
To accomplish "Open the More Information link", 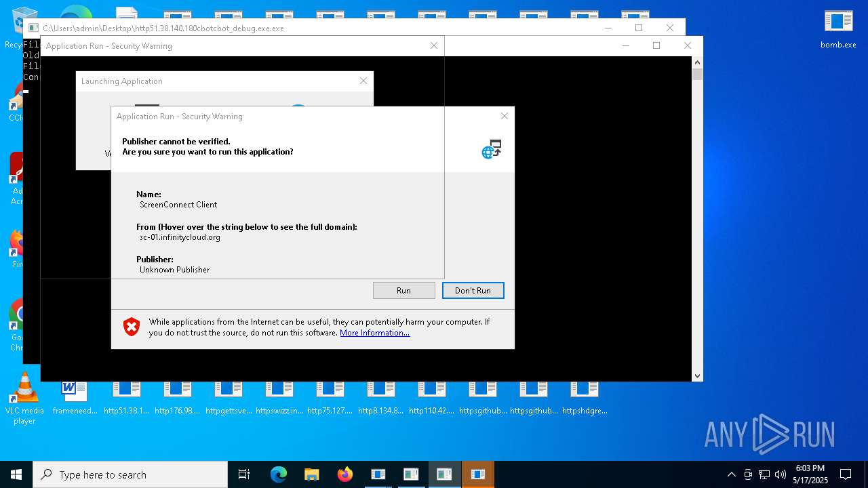I will [374, 333].
